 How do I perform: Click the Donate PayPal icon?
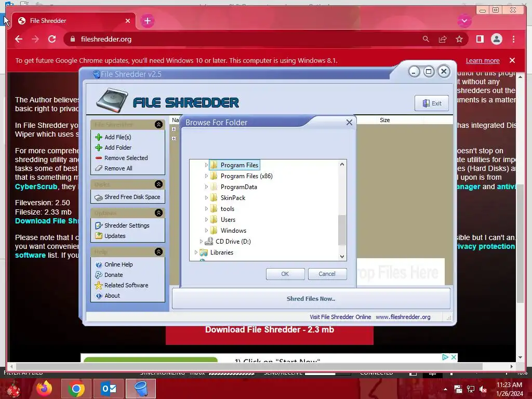(99, 275)
